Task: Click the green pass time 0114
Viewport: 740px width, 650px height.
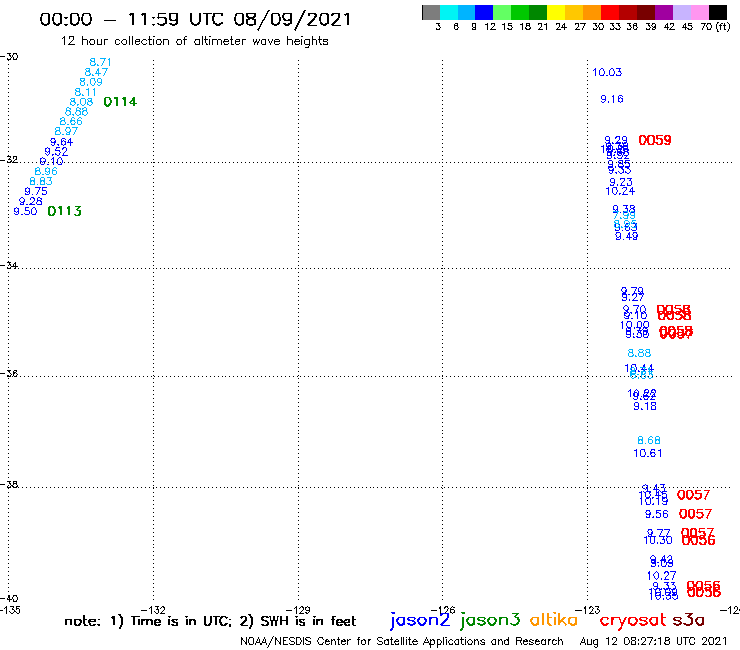Action: point(120,102)
